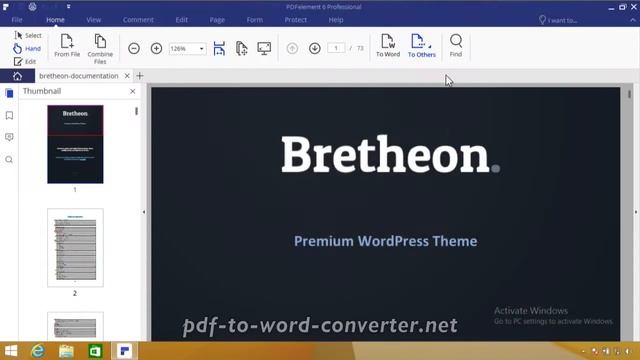Image resolution: width=640 pixels, height=360 pixels.
Task: Click the page number input field
Action: tap(336, 48)
